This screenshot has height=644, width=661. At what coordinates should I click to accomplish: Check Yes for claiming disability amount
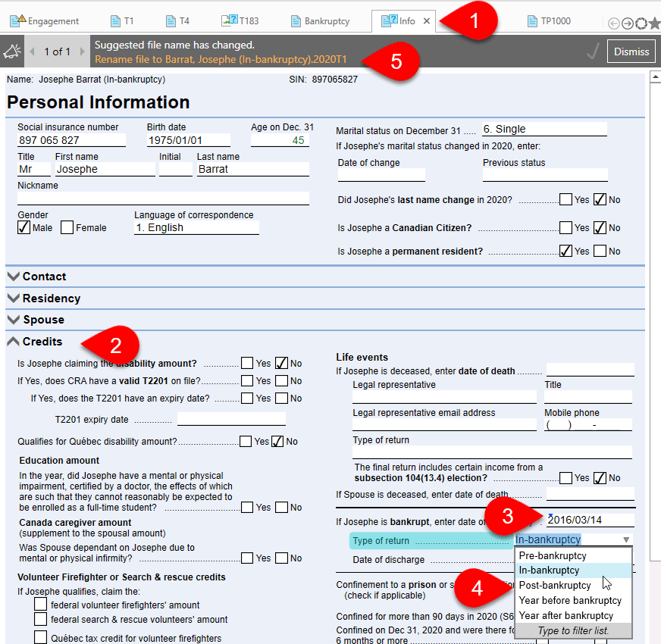pyautogui.click(x=247, y=363)
